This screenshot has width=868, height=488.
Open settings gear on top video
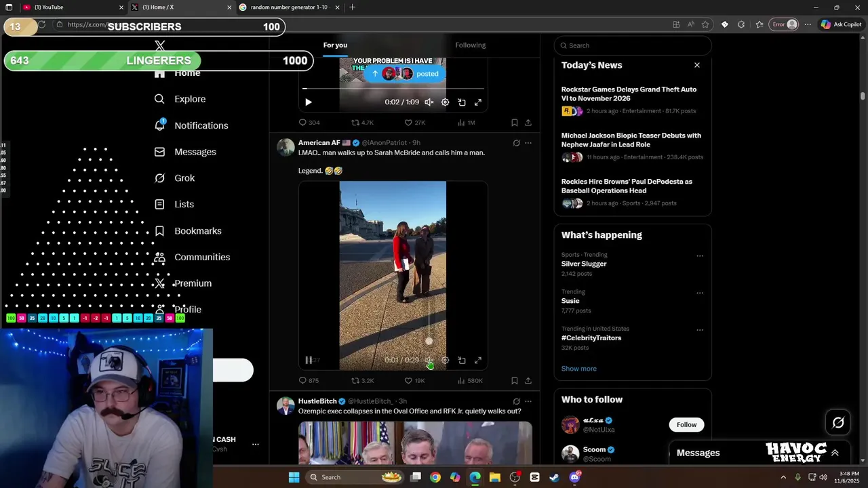click(x=445, y=102)
